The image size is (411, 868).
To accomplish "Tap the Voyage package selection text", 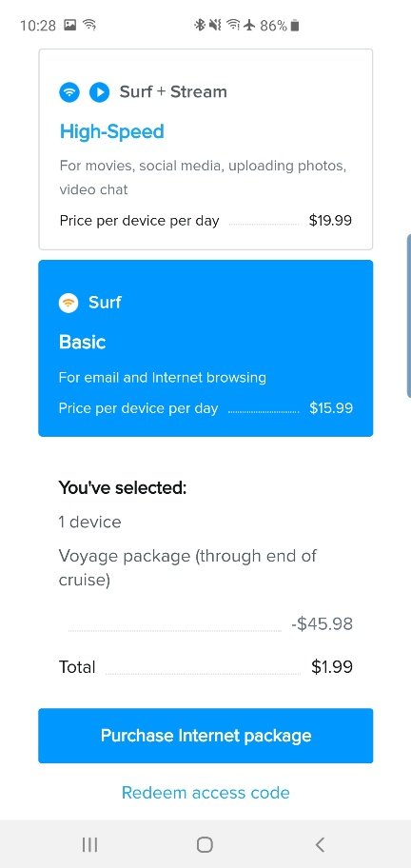I will click(x=187, y=567).
